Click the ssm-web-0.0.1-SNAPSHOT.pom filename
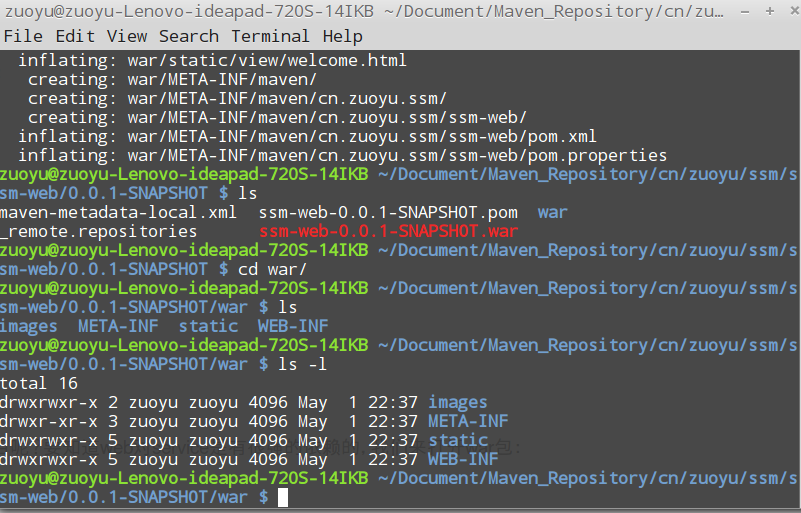This screenshot has height=513, width=801. (388, 212)
